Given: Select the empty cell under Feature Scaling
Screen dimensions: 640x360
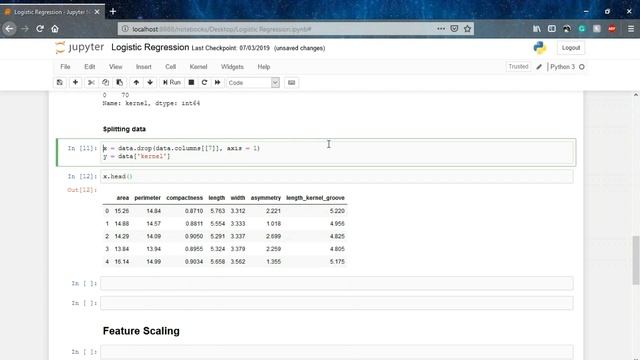Looking at the screenshot, I should click(337, 352).
